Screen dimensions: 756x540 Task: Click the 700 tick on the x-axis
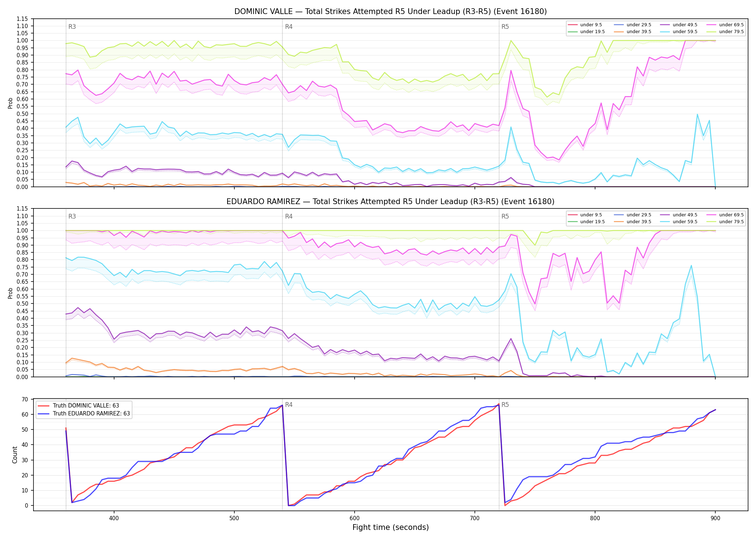475,518
